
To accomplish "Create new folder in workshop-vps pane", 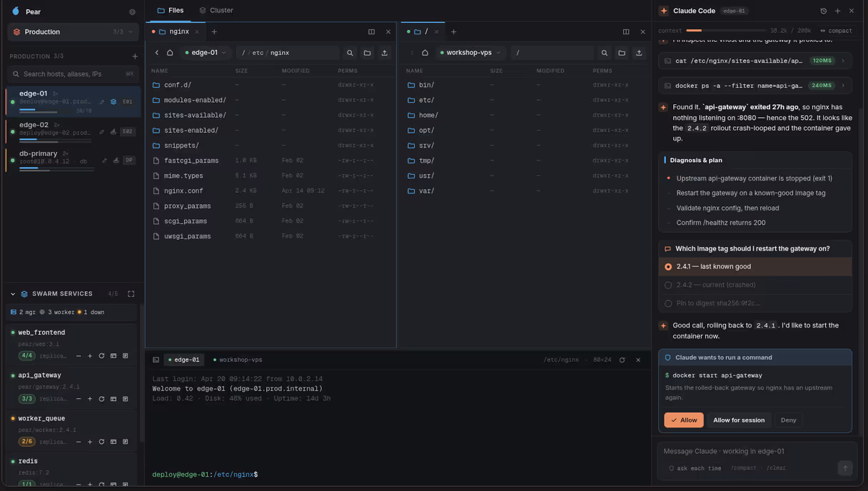I will pyautogui.click(x=622, y=53).
